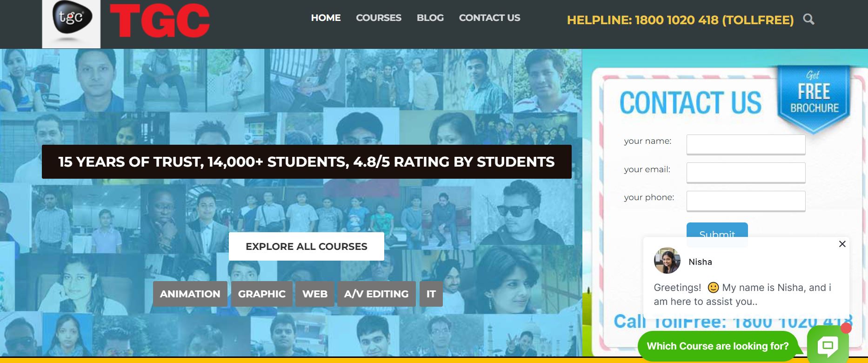Select the IT course category
Image resolution: width=868 pixels, height=363 pixels.
point(431,294)
